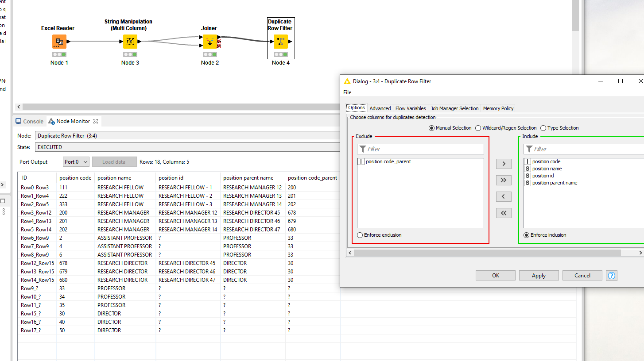Select Enforce inclusion radio button
The height and width of the screenshot is (361, 644).
point(526,235)
